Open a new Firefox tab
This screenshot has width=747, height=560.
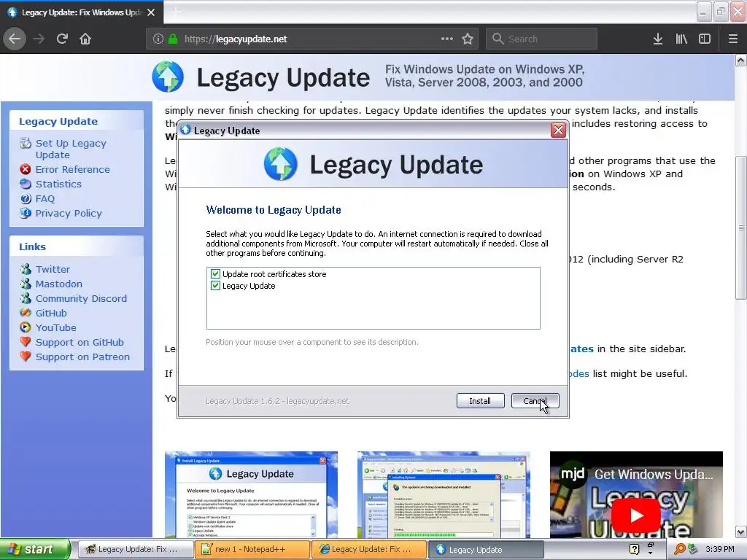point(177,12)
